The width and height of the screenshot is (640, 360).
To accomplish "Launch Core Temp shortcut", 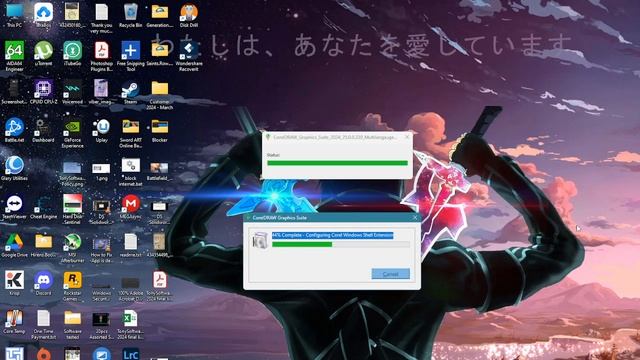I will [14, 321].
